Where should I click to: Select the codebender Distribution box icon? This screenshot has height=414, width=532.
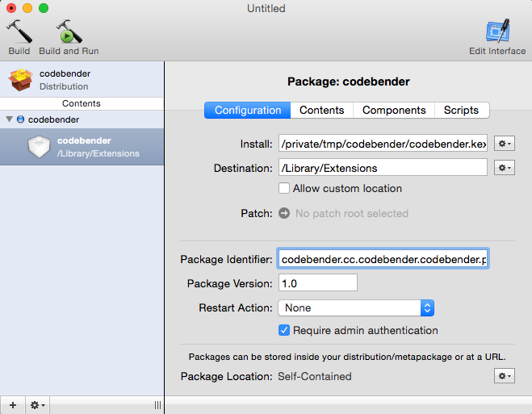pos(21,80)
